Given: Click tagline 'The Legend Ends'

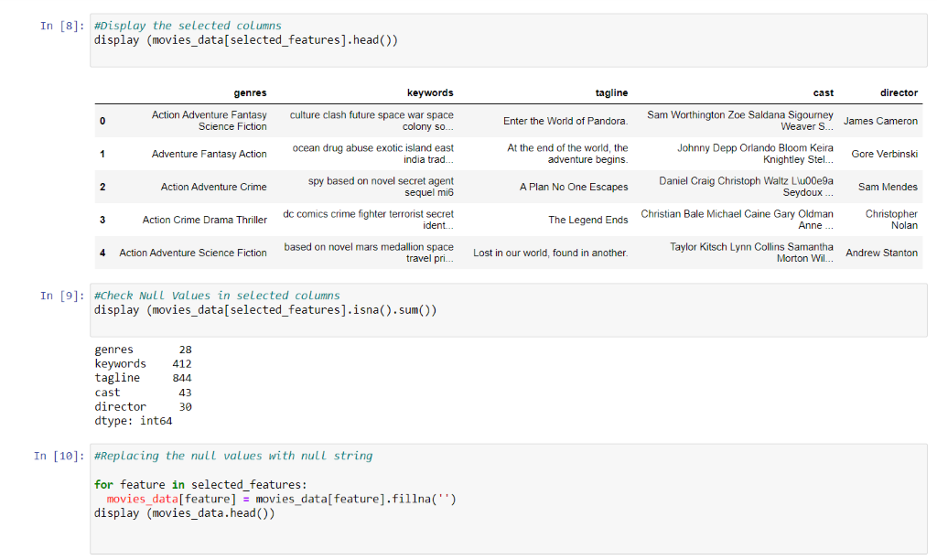Looking at the screenshot, I should click(588, 220).
